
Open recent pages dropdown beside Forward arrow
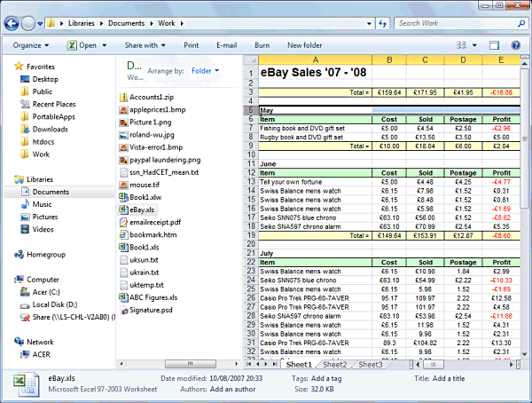click(x=40, y=24)
